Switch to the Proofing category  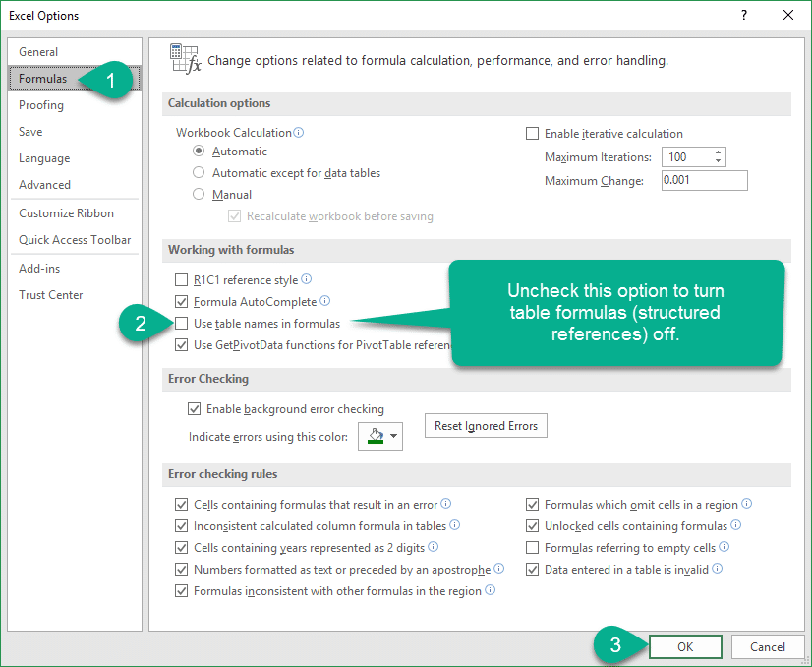(41, 105)
